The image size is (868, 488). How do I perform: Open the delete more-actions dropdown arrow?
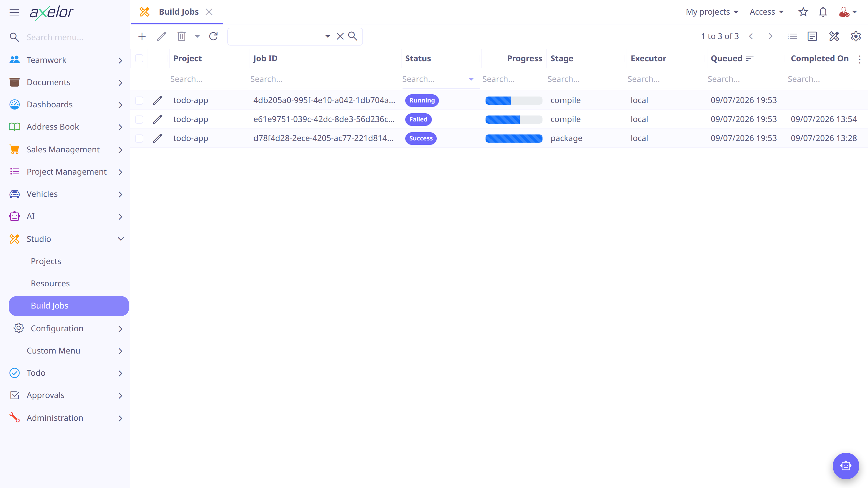[x=197, y=36]
